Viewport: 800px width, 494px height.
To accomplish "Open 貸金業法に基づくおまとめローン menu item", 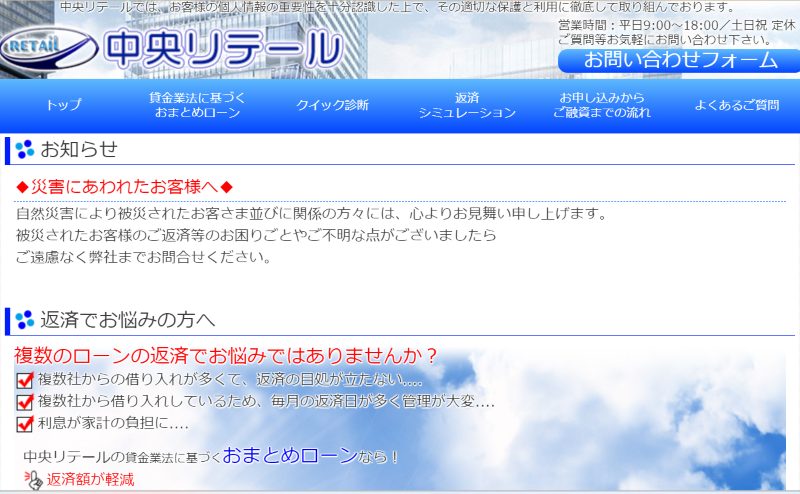I will 197,105.
